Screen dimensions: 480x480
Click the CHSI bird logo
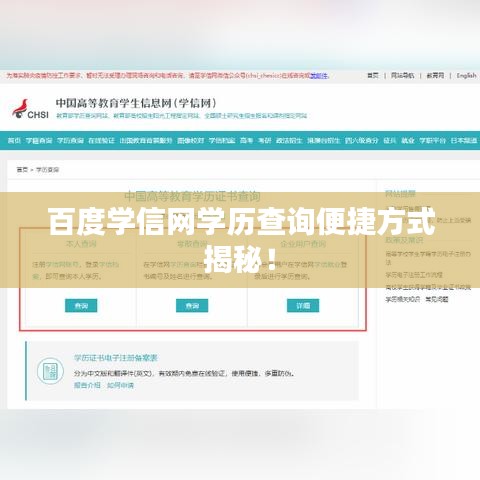30,109
